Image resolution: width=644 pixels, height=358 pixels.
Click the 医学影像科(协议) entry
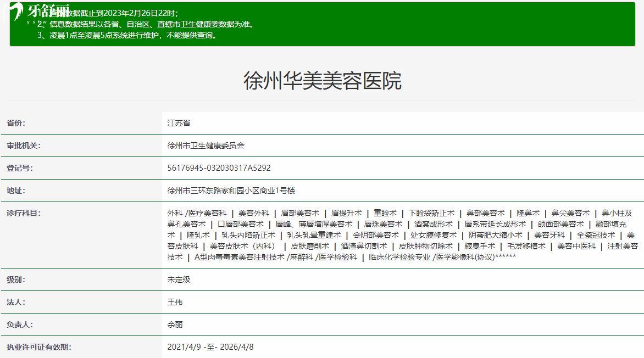tap(465, 258)
